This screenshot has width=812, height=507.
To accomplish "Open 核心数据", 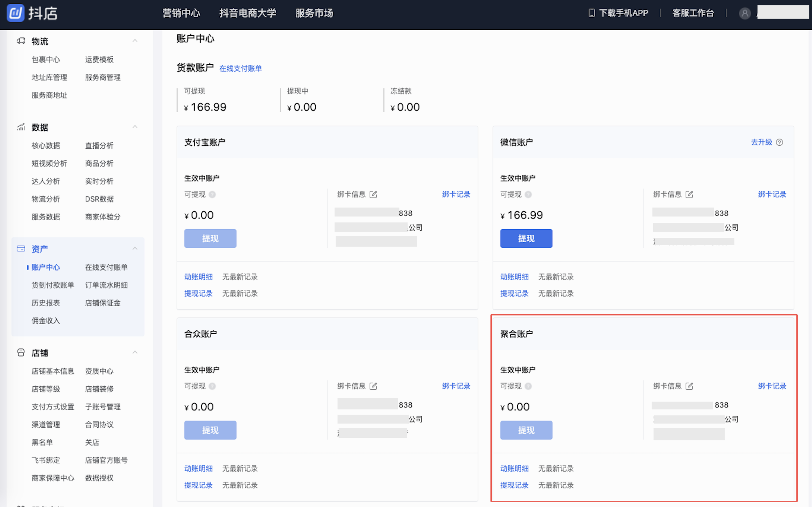I will coord(46,145).
